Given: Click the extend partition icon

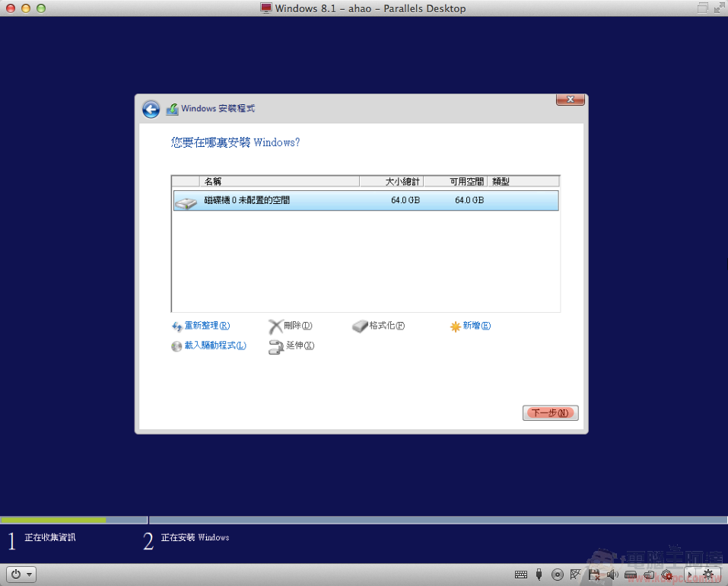Looking at the screenshot, I should (276, 347).
